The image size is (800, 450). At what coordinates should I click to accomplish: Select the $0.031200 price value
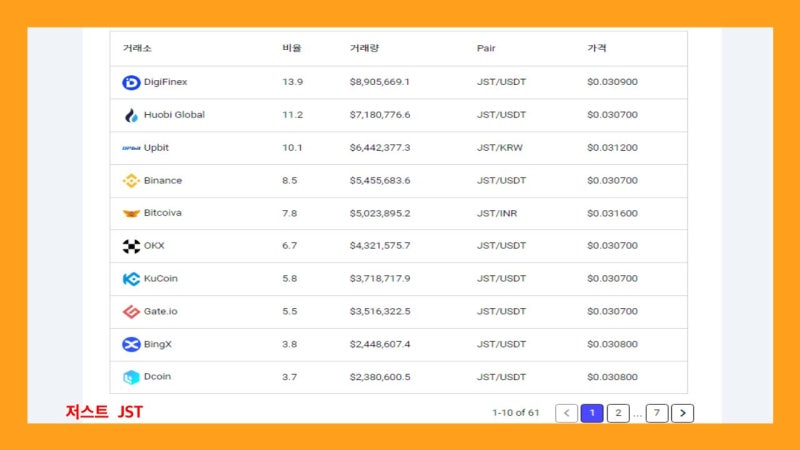pyautogui.click(x=612, y=147)
